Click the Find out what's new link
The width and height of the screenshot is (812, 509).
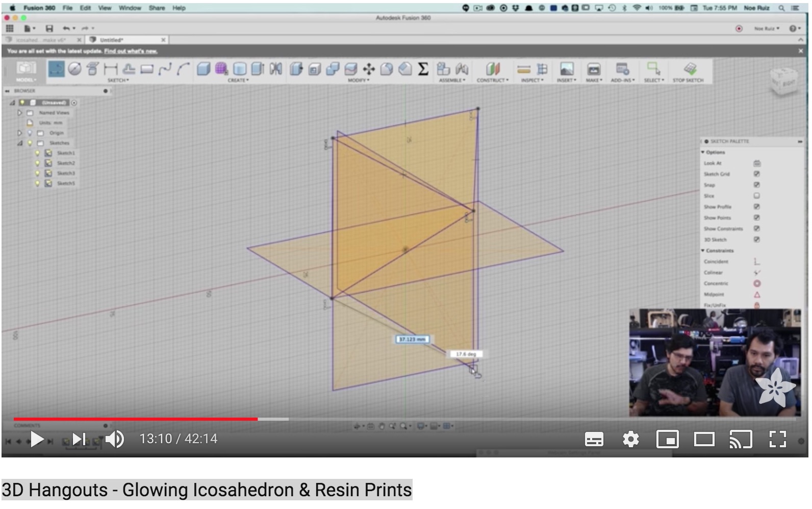[x=131, y=51]
